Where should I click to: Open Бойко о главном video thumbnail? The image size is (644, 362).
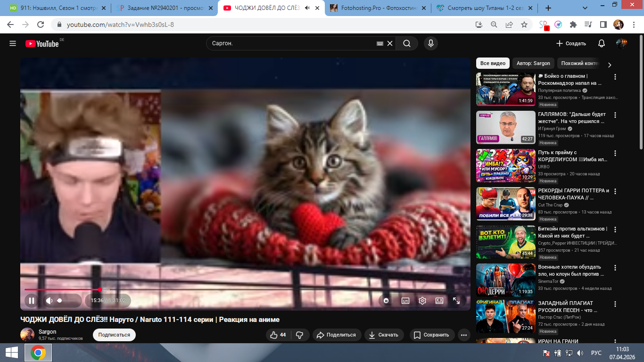click(x=506, y=89)
